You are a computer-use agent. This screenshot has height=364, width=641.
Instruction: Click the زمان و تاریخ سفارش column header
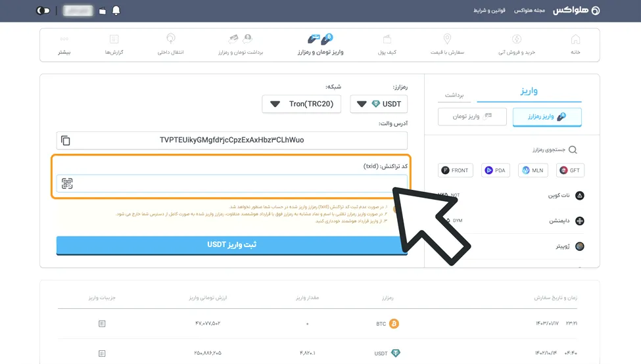click(556, 298)
